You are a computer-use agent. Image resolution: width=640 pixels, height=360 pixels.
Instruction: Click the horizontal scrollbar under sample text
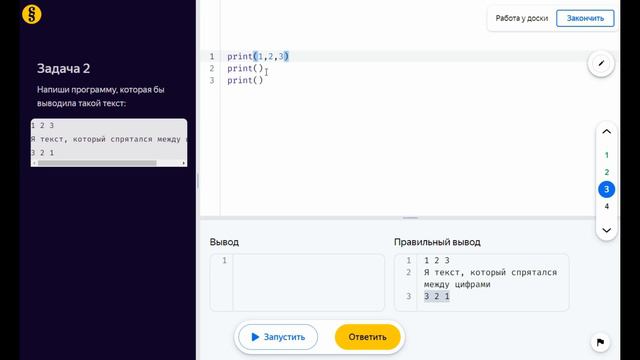click(97, 163)
